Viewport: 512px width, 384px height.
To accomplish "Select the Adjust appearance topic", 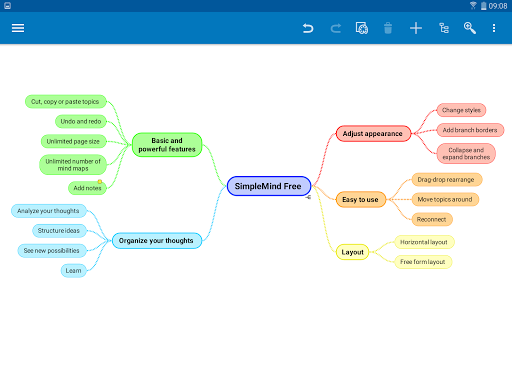I will tap(373, 134).
